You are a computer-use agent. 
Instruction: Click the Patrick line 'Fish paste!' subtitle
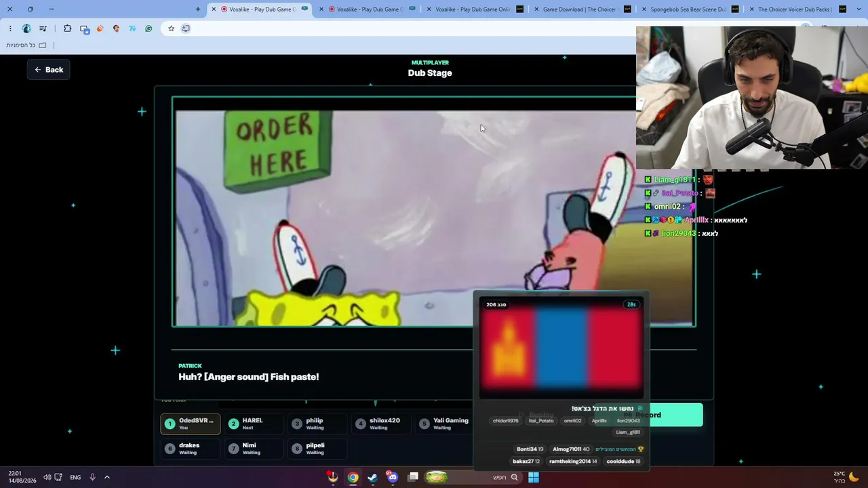point(248,377)
